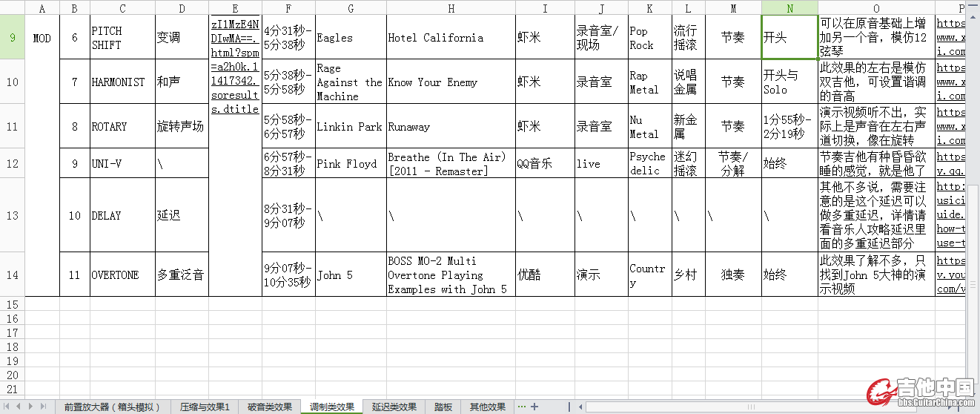The height and width of the screenshot is (414, 980).
Task: Open the more sheets ellipsis button
Action: pyautogui.click(x=521, y=407)
